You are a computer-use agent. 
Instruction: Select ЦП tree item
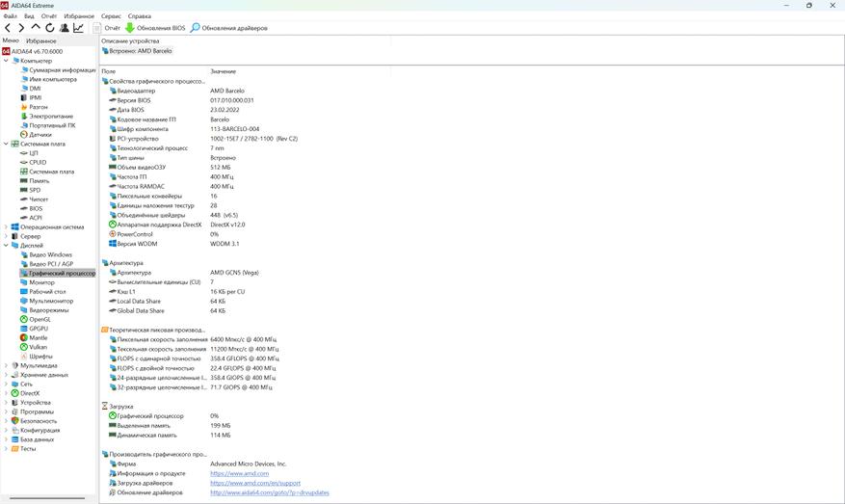coord(29,153)
